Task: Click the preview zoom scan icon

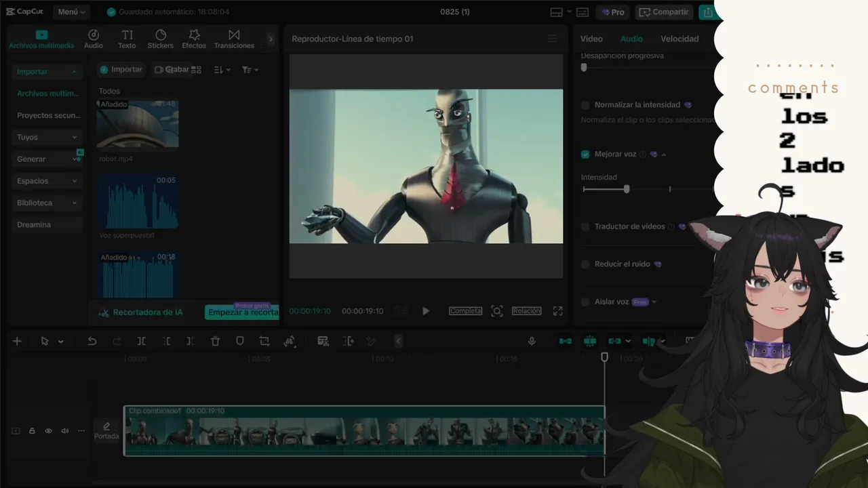Action: click(497, 311)
